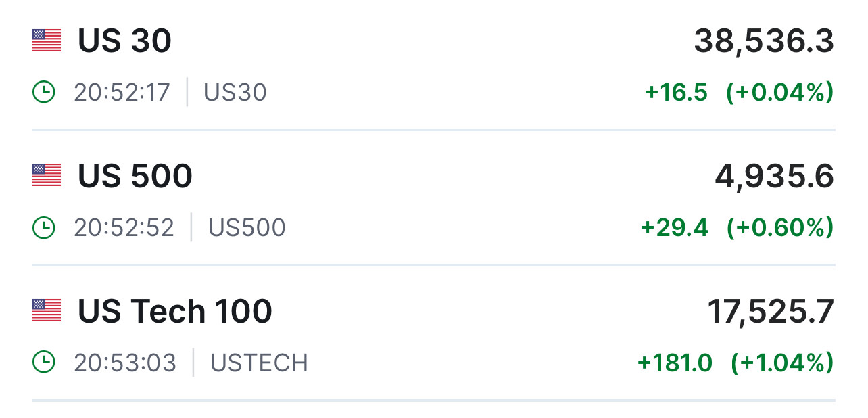Click the 17,525.7 price value
This screenshot has width=868, height=418.
(x=771, y=312)
